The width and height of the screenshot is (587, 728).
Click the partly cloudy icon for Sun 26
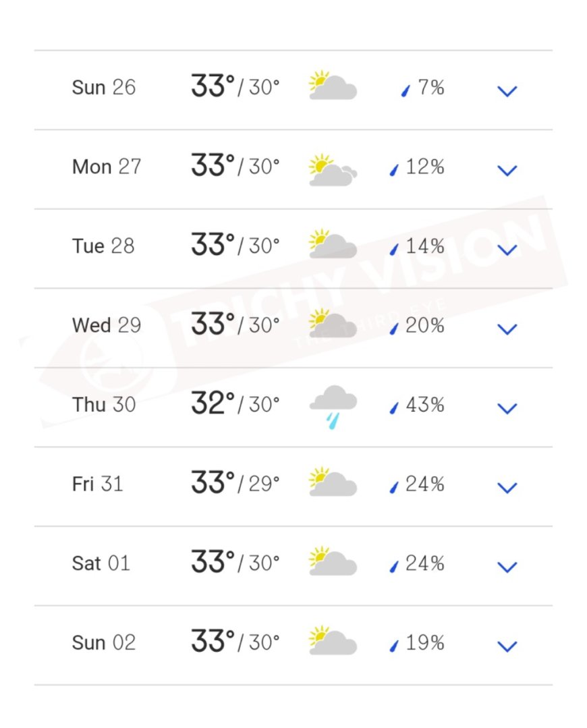pyautogui.click(x=332, y=86)
